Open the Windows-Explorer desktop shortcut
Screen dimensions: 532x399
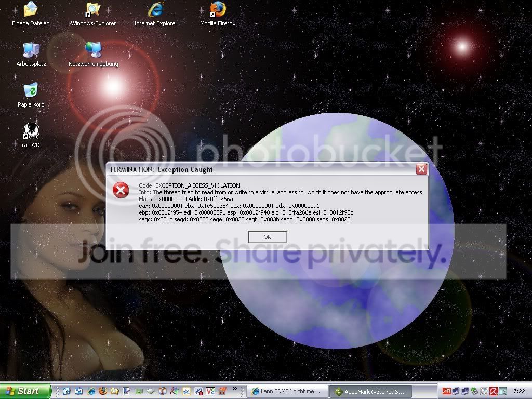click(x=93, y=10)
